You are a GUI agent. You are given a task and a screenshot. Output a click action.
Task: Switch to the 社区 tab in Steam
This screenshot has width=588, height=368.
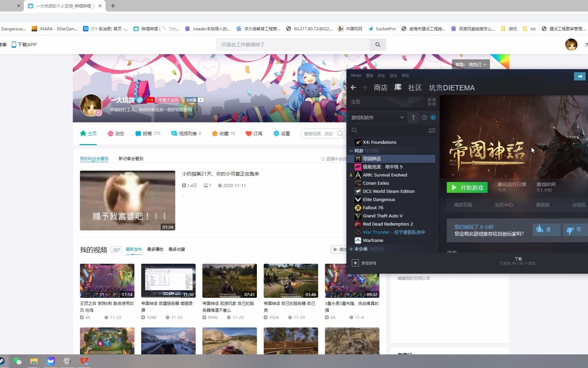(x=415, y=88)
